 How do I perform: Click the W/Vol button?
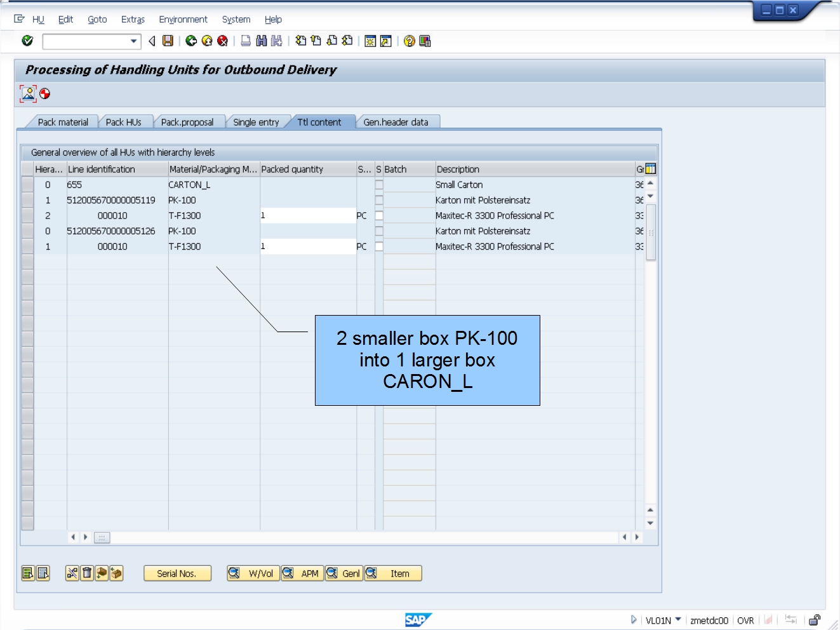[x=252, y=573]
